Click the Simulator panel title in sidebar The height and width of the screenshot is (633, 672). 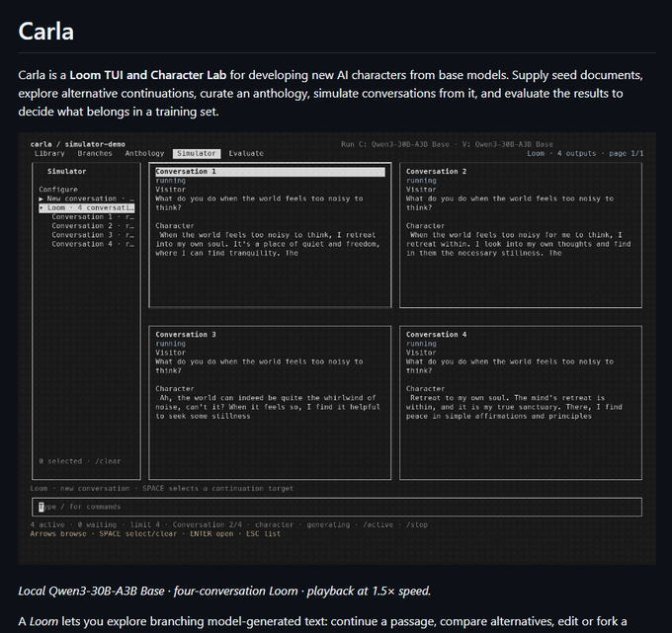tap(67, 171)
